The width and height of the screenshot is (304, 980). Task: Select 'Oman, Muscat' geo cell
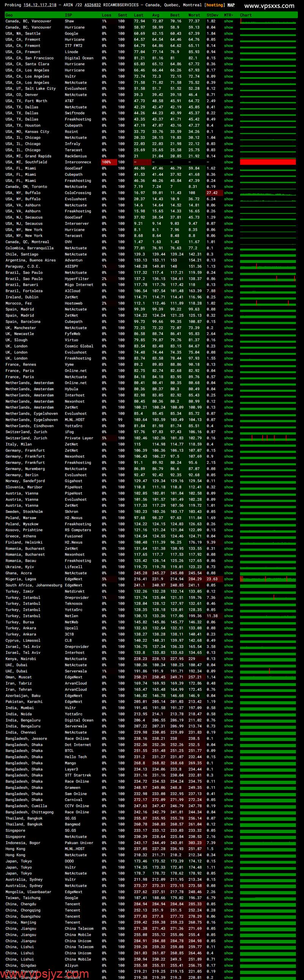click(19, 677)
